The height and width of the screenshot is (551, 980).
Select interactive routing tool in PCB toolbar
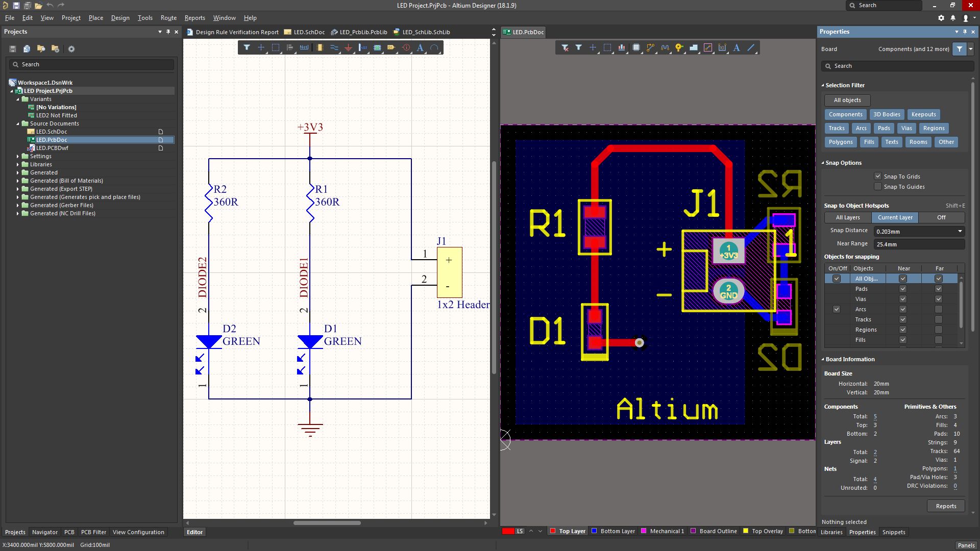650,47
